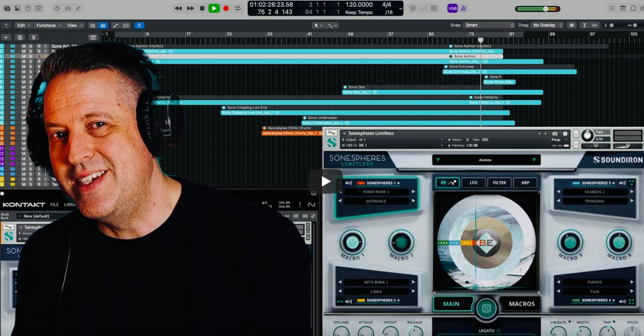Click the Waveform Zoom icon
The height and width of the screenshot is (336, 644).
click(572, 25)
